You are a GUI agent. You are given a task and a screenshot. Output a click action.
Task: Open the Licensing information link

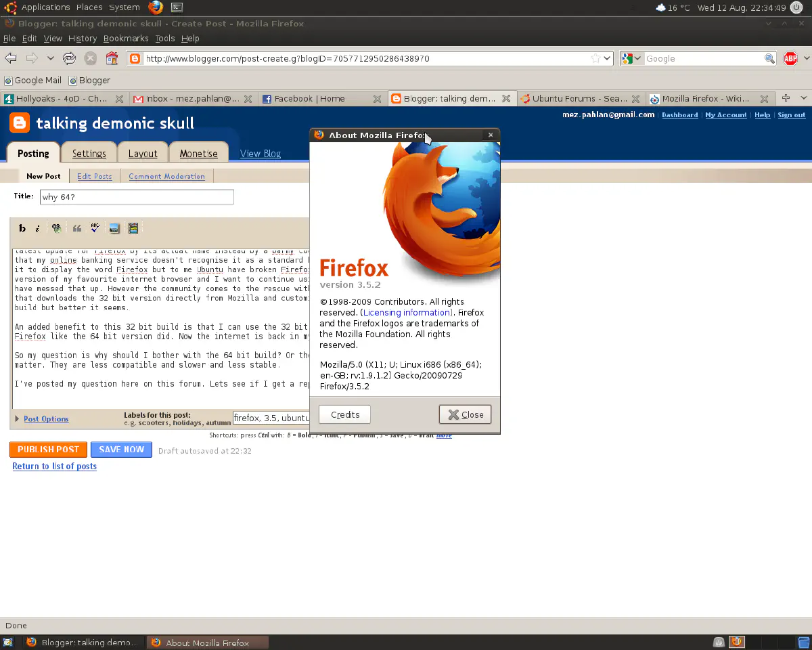[407, 313]
